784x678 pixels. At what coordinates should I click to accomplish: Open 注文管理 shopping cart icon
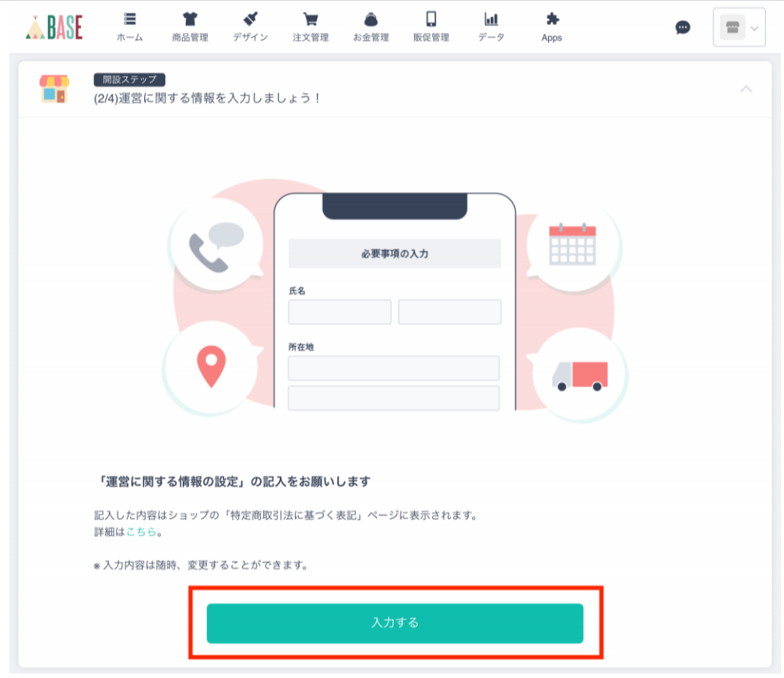(x=310, y=19)
